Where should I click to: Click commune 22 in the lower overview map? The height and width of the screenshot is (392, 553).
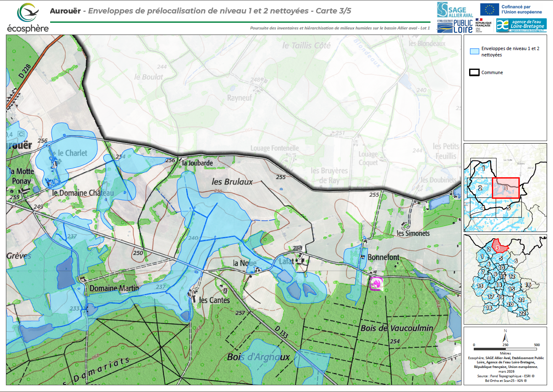[522, 313]
